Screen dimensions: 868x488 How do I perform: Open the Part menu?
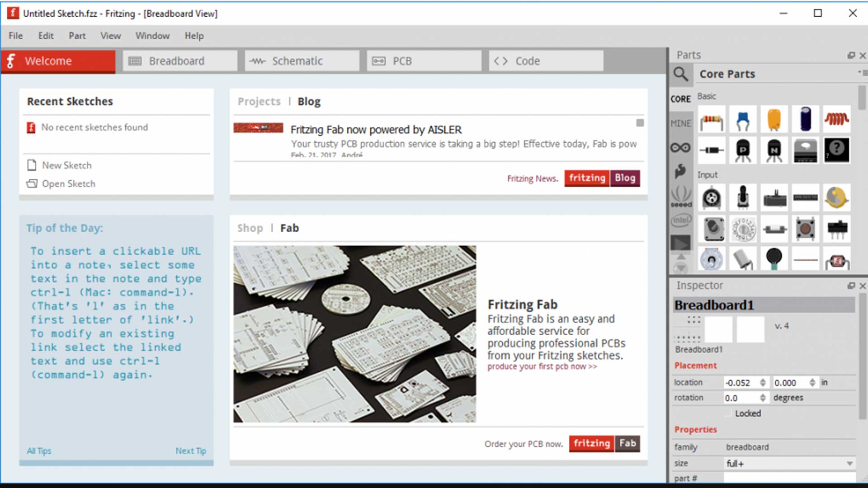tap(77, 36)
